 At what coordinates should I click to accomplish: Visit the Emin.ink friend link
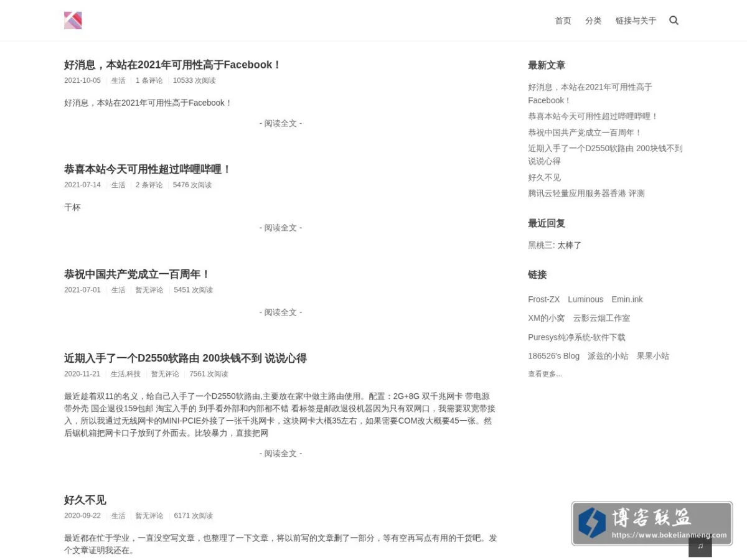click(x=627, y=299)
